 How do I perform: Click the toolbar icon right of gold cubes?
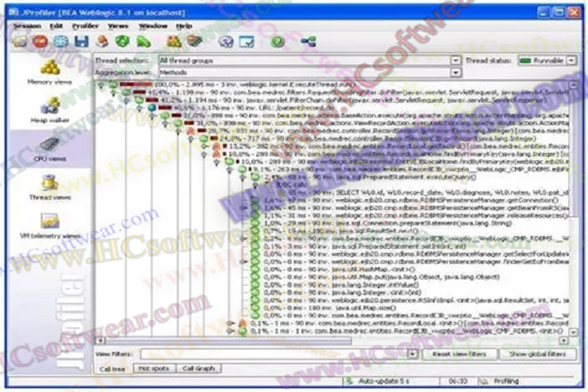194,42
